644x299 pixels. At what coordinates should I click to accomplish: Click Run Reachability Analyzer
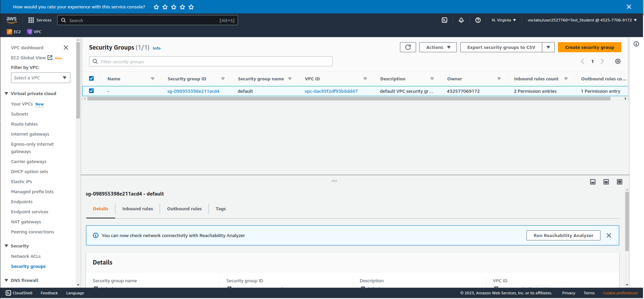pos(563,235)
